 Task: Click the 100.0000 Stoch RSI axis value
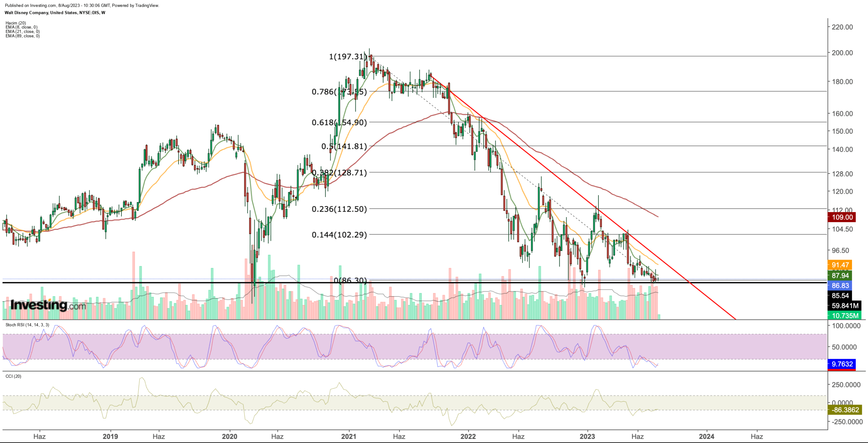[846, 326]
